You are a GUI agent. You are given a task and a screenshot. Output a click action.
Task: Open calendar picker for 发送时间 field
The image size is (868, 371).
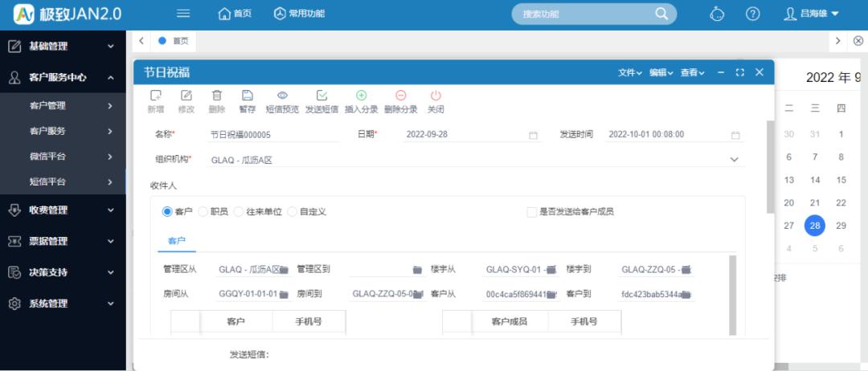click(735, 135)
